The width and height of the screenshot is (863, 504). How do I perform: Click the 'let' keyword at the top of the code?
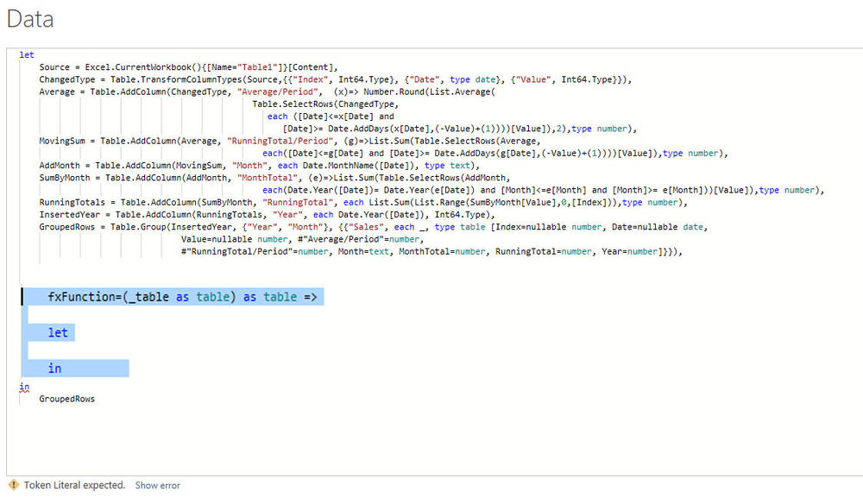click(x=26, y=54)
